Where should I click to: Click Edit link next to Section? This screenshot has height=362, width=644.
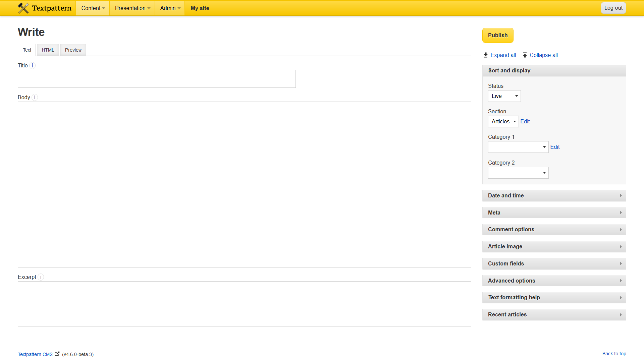point(525,121)
